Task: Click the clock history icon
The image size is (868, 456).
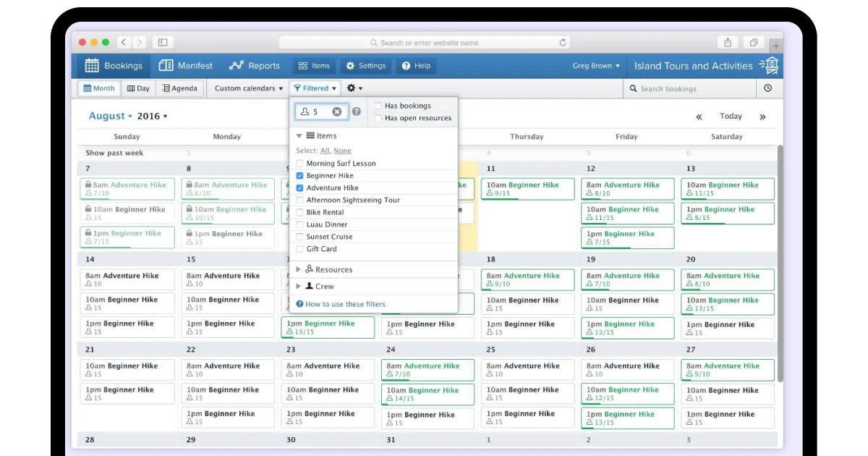Action: pos(767,88)
